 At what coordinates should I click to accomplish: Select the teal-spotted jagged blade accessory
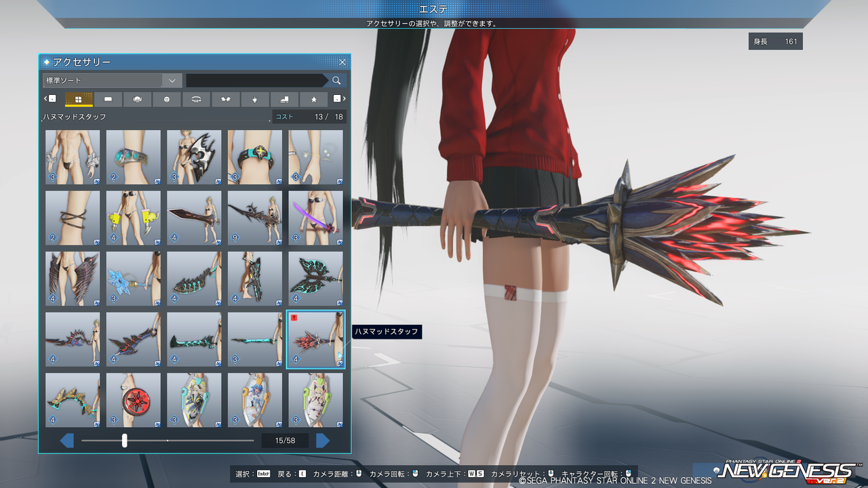(194, 279)
